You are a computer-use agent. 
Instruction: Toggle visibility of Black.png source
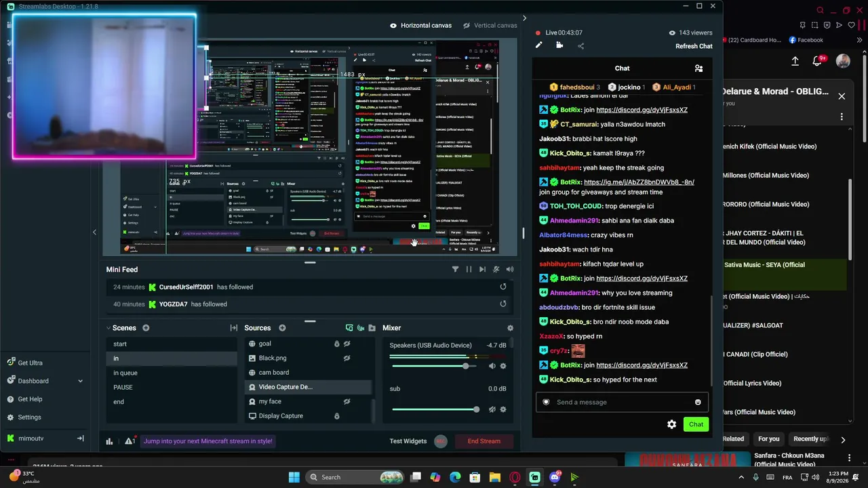pyautogui.click(x=347, y=358)
